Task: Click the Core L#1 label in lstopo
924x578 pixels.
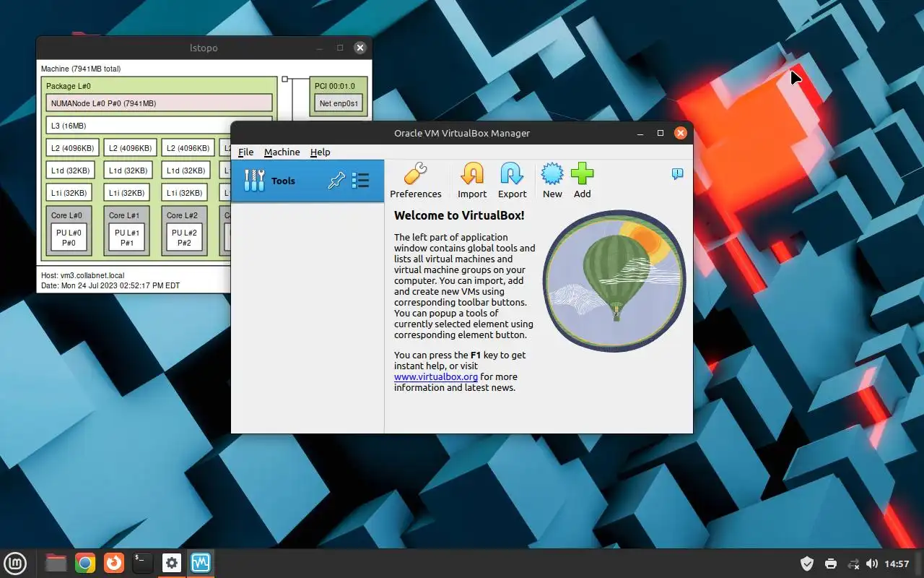Action: (124, 215)
